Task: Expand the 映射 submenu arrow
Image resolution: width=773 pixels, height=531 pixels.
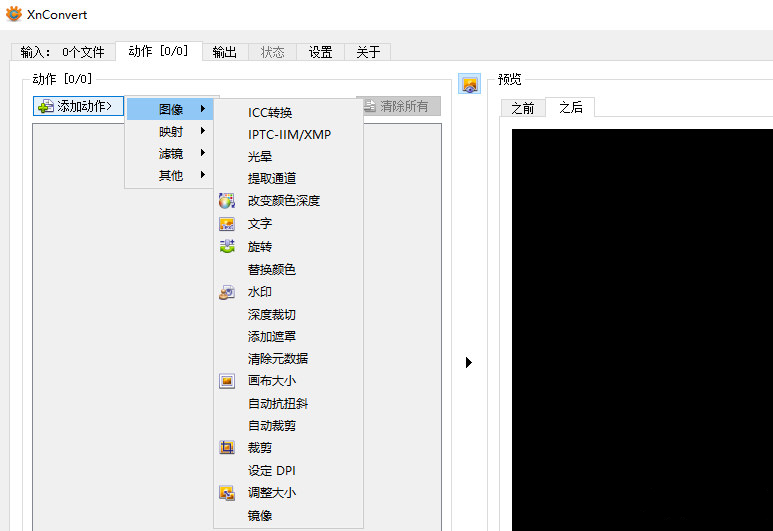Action: 203,131
